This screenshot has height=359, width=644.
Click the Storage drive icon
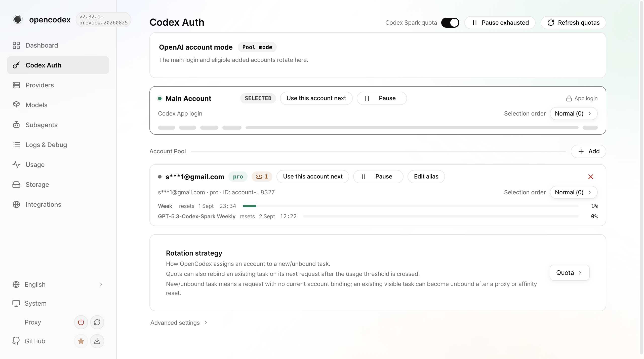tap(16, 185)
